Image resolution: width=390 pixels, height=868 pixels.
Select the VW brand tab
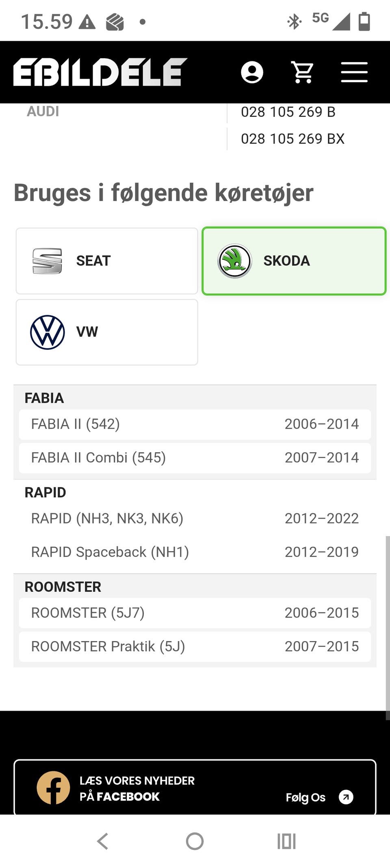[x=107, y=332]
